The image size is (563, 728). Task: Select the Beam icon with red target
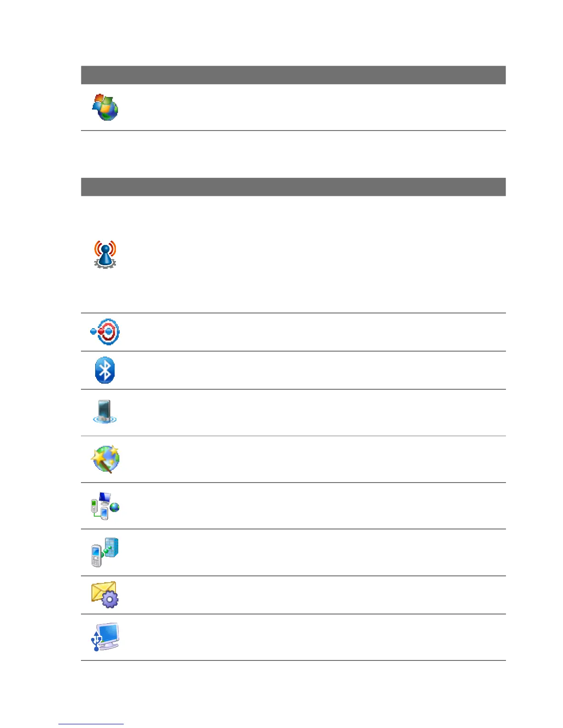pos(105,332)
